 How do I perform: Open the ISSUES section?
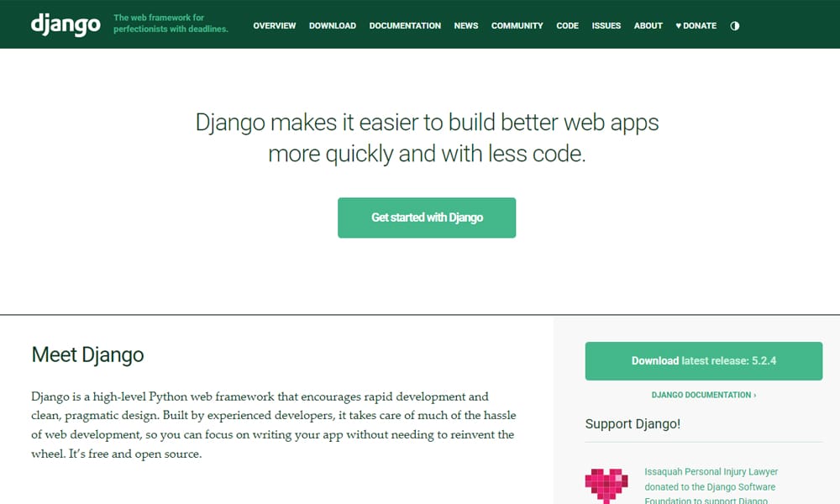[606, 26]
